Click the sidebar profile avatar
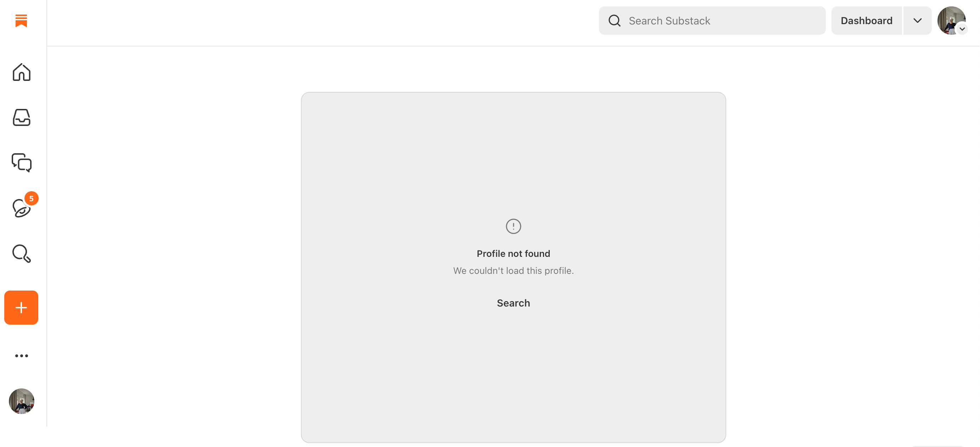This screenshot has width=980, height=447. click(x=21, y=401)
